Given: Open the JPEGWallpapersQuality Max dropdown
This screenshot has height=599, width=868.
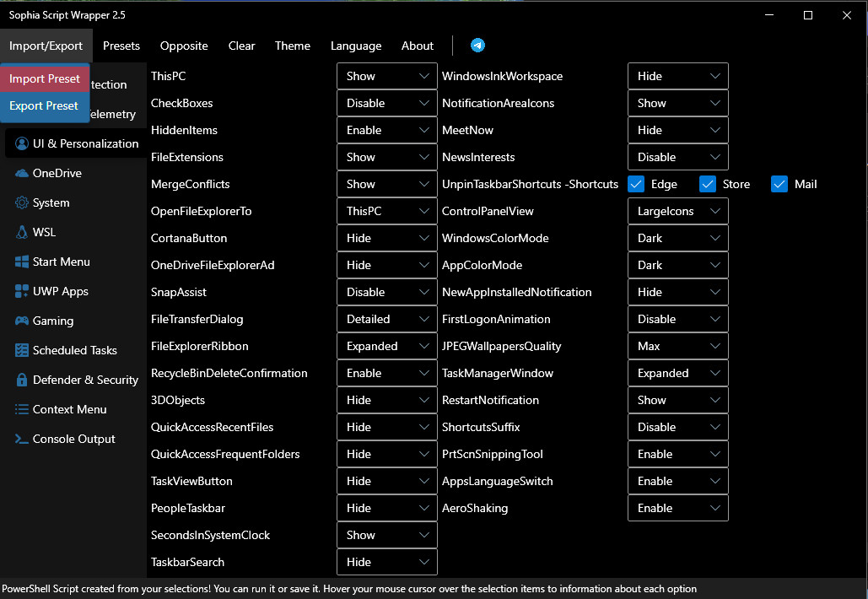Looking at the screenshot, I should tap(677, 346).
